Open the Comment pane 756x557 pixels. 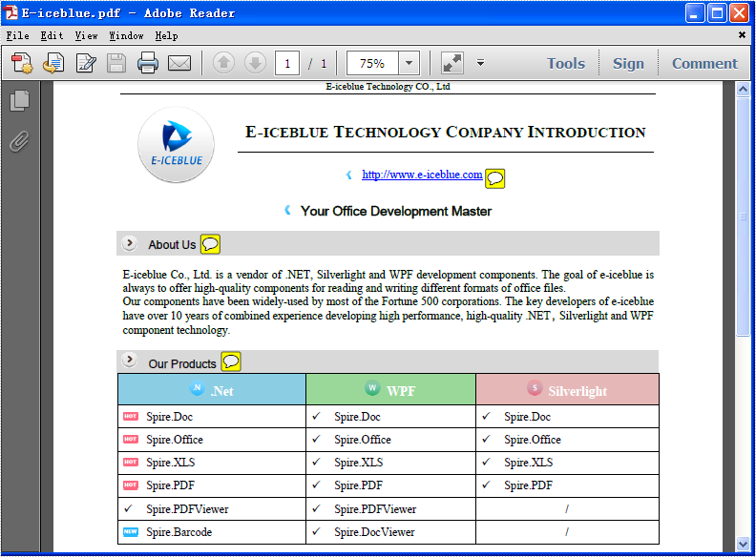[x=704, y=63]
